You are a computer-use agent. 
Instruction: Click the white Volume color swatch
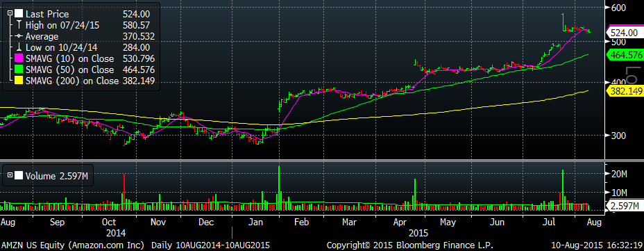point(19,176)
